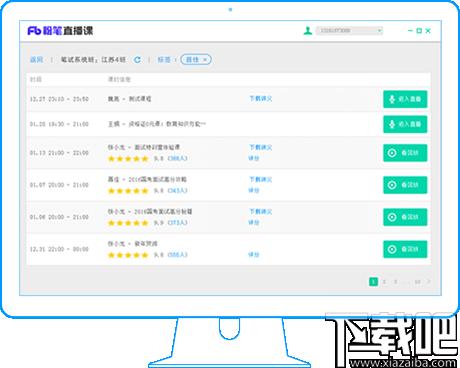Click the star rating in 01.13 row
460x368 pixels.
pos(128,159)
